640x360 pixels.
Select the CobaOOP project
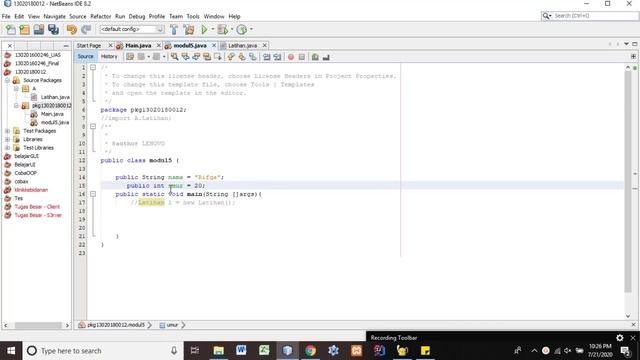coord(25,173)
